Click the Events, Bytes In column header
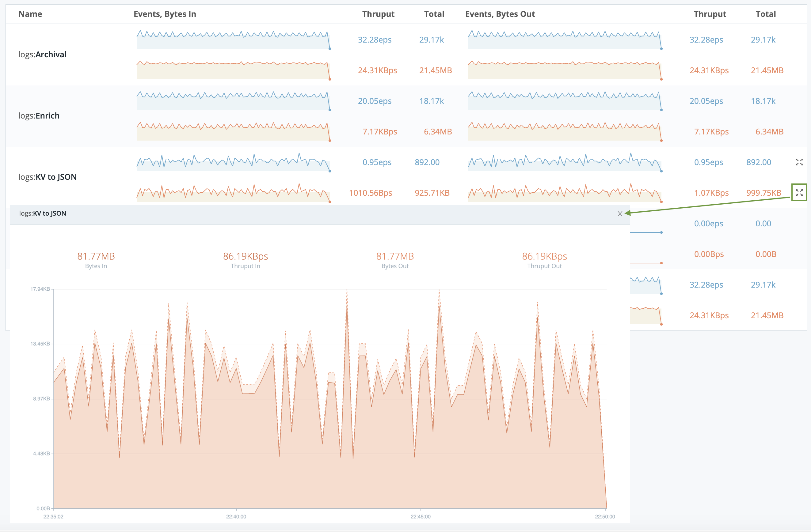 [x=165, y=14]
